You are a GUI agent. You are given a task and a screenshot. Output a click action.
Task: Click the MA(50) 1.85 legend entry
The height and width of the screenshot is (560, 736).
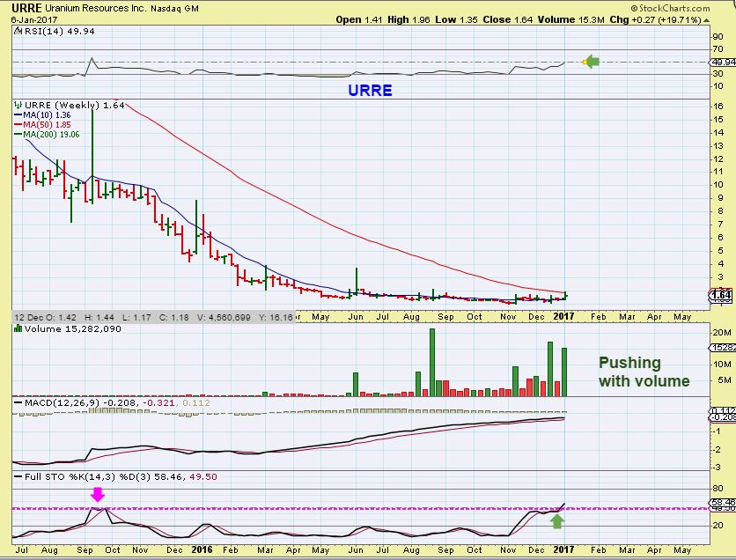point(43,125)
